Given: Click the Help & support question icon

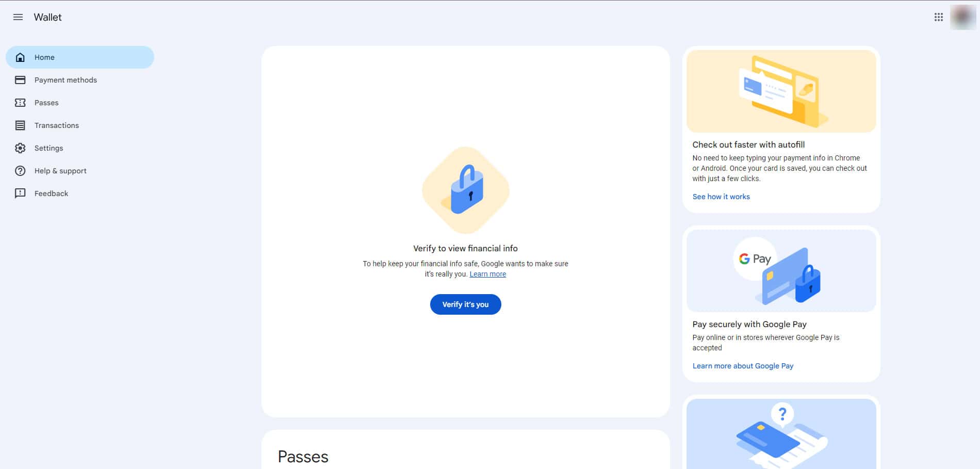Looking at the screenshot, I should [20, 171].
